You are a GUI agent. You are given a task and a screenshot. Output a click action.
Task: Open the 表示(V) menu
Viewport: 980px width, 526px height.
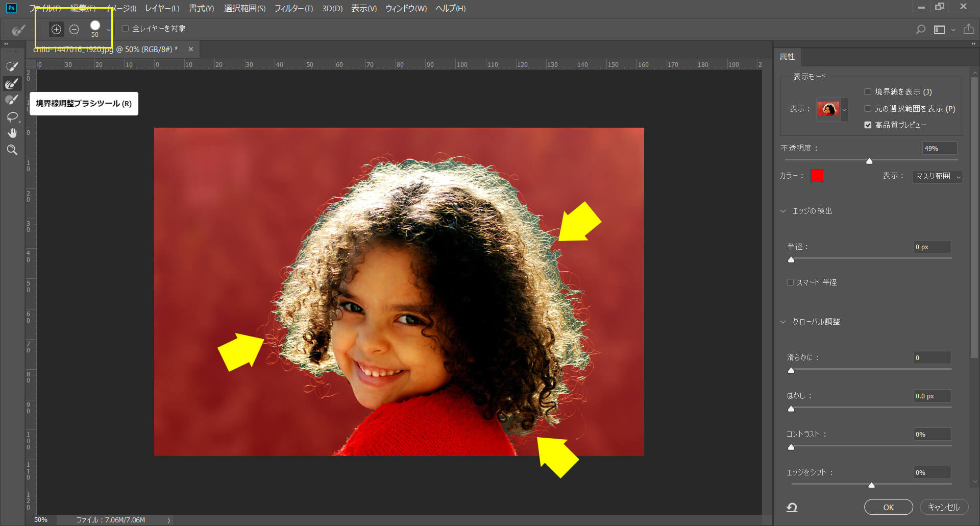pos(363,9)
